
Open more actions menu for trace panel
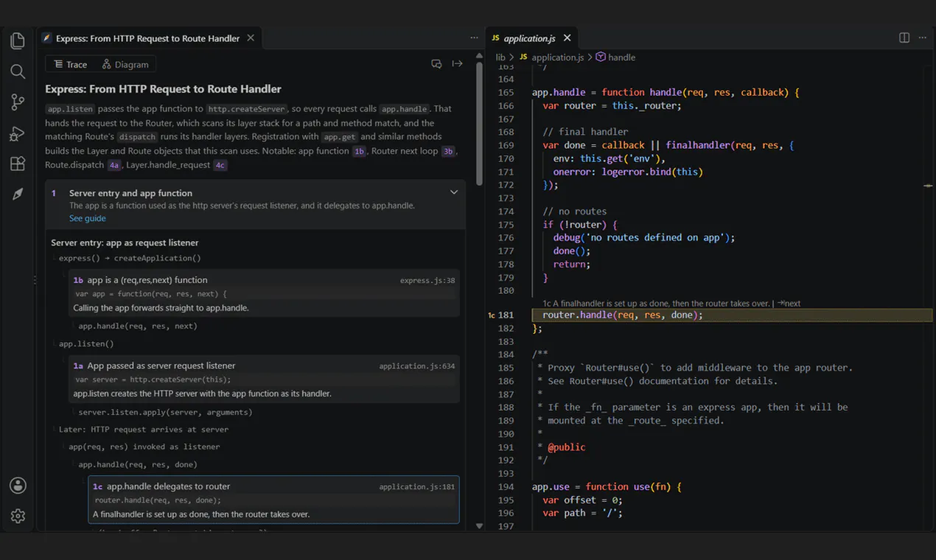click(x=474, y=38)
